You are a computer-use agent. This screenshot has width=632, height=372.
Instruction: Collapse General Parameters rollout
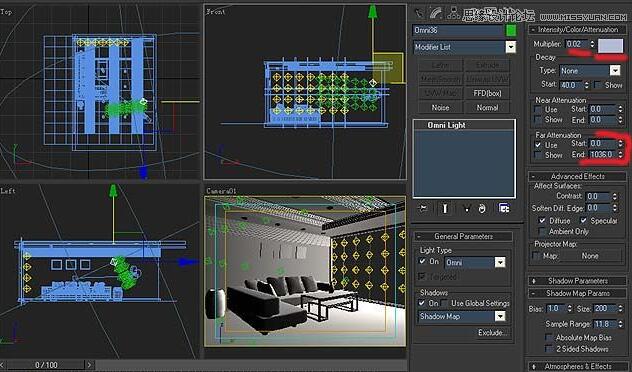(x=463, y=237)
